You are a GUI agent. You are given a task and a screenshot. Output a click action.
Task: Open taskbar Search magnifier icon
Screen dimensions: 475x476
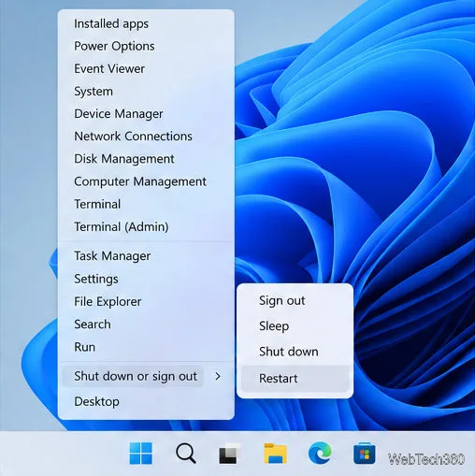click(x=186, y=454)
